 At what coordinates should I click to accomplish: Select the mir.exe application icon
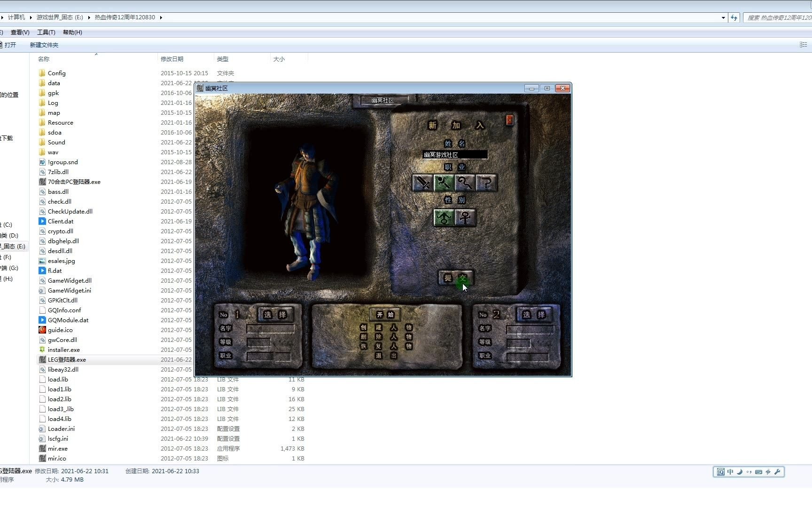42,448
